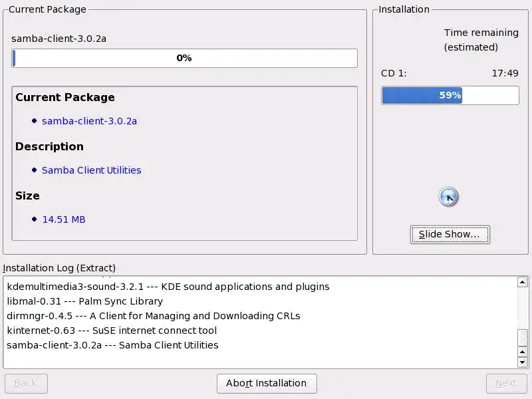The width and height of the screenshot is (532, 399).
Task: Click the bold Description heading
Action: point(49,146)
